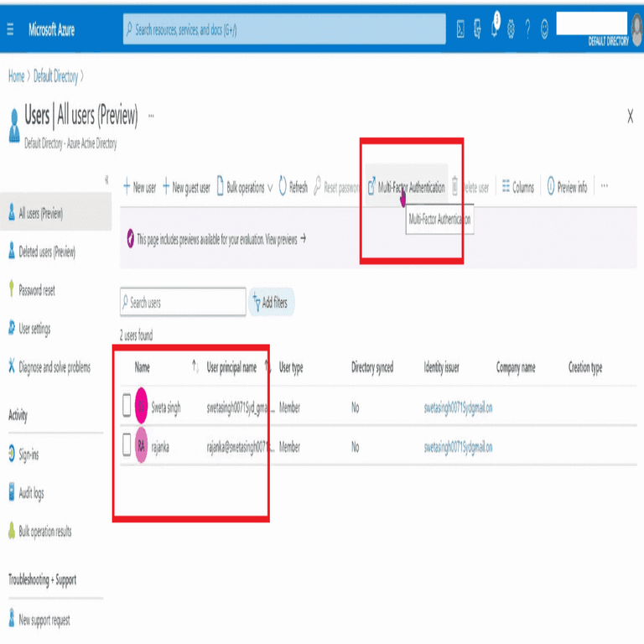Open Directory and subscription filter icon

point(477,29)
